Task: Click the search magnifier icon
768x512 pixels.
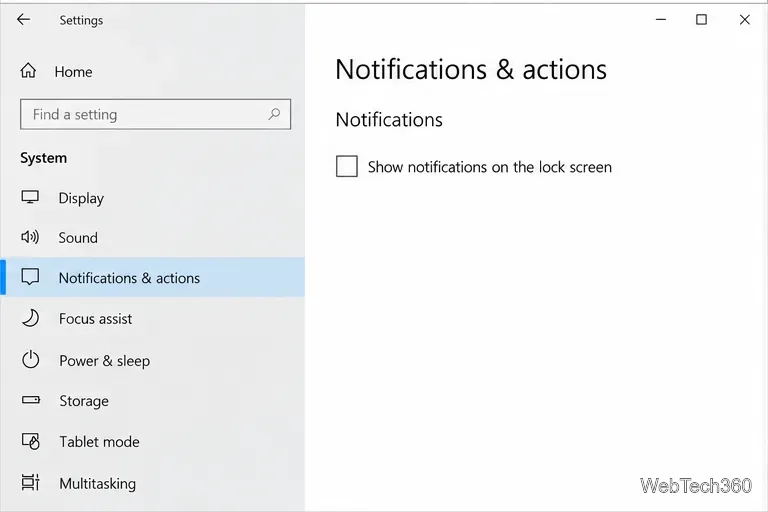Action: pyautogui.click(x=274, y=114)
